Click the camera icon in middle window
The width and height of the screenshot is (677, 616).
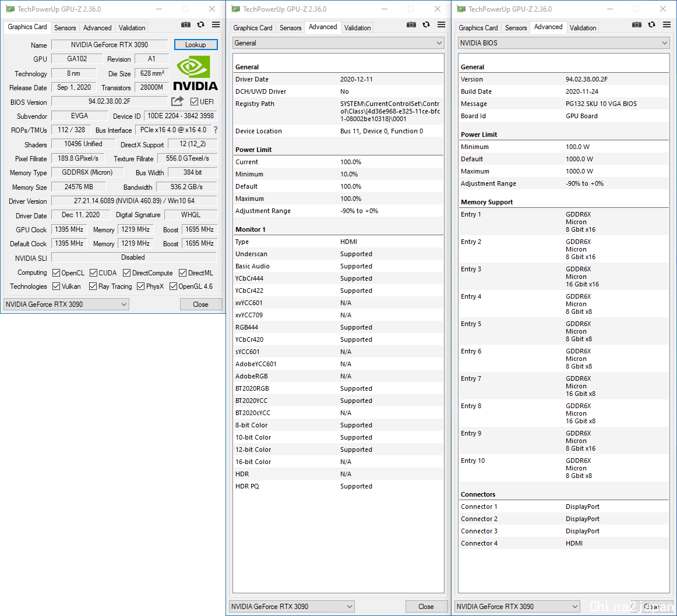[x=411, y=24]
